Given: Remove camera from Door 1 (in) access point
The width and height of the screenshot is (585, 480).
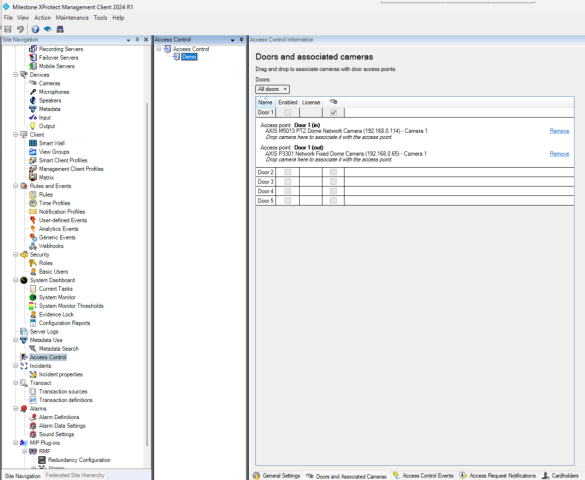Looking at the screenshot, I should pos(559,131).
